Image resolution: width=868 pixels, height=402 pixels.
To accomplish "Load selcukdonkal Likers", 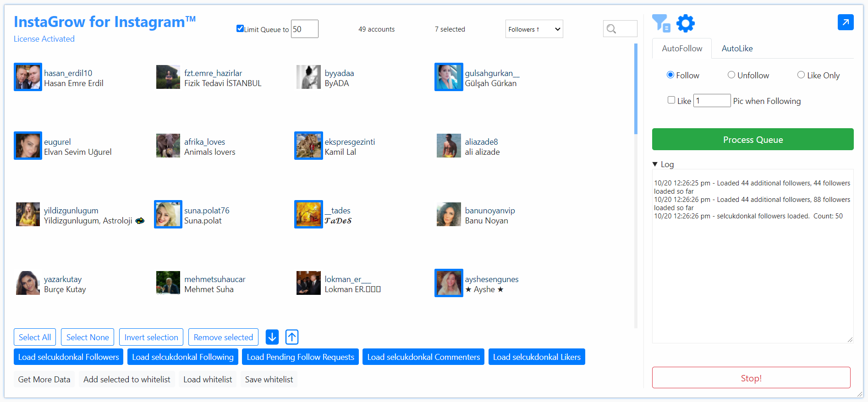I will click(x=537, y=357).
